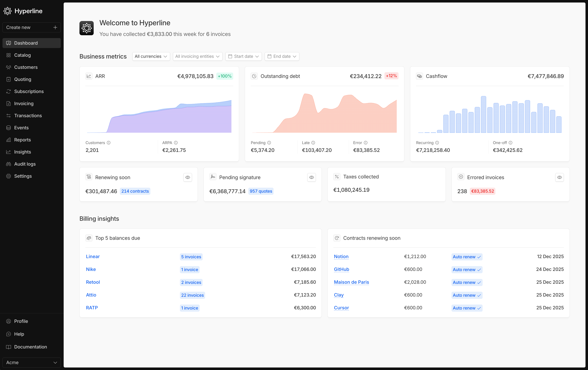Click the info icon next to ARPA
This screenshot has width=588, height=370.
[176, 143]
